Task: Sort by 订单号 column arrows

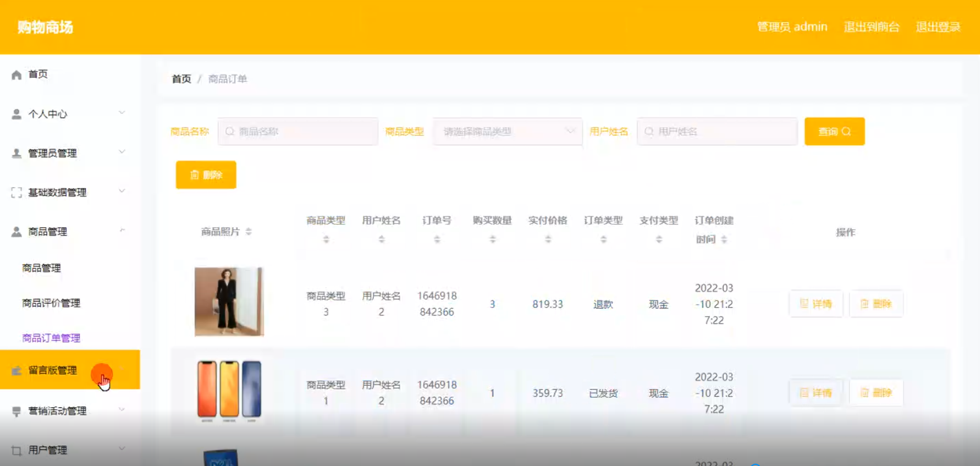Action: (437, 239)
